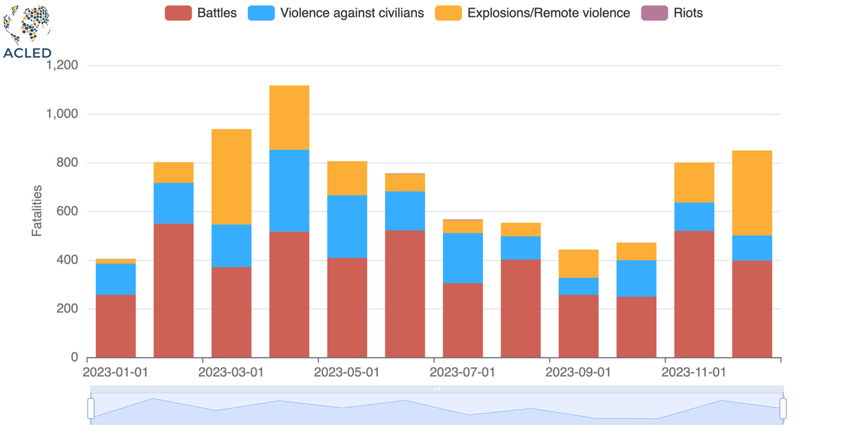Toggle the orange Explosions/Remote violence legend swatch
The image size is (868, 433).
click(448, 13)
